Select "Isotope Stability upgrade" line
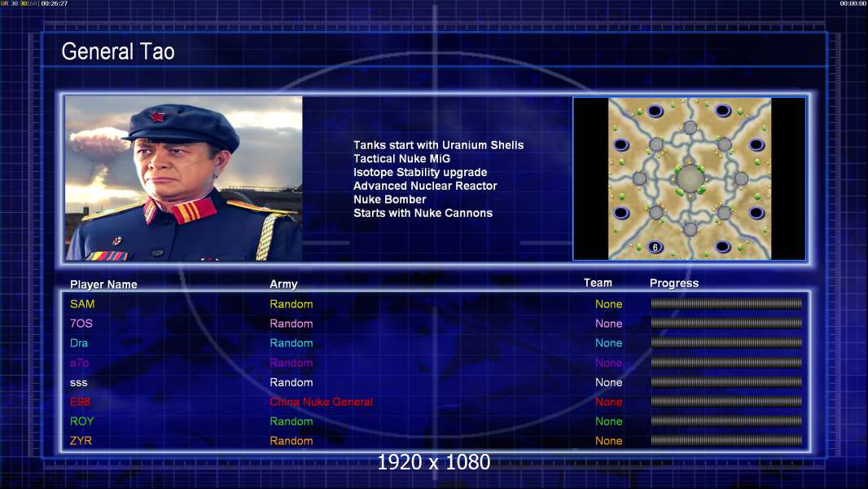 click(x=420, y=172)
